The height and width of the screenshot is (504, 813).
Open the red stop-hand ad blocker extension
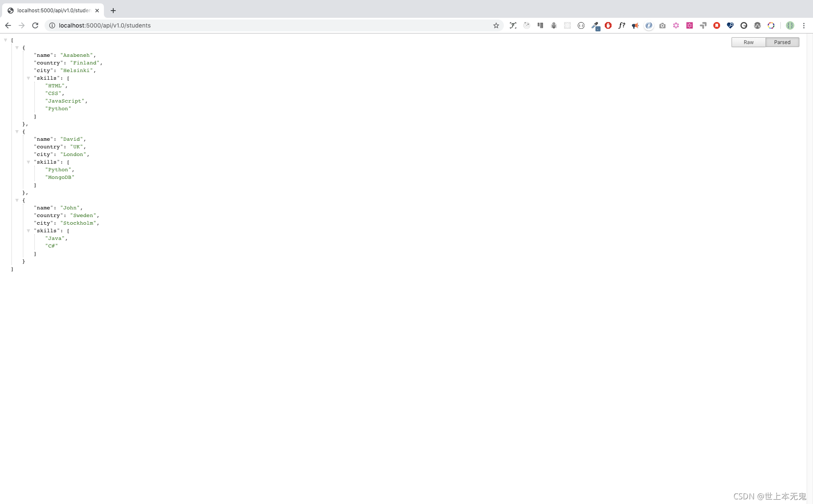[608, 25]
